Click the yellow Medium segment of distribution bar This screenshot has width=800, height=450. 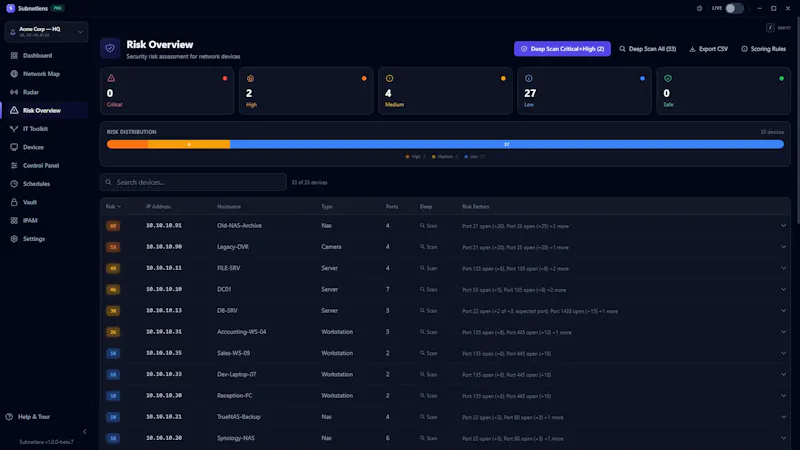(189, 144)
